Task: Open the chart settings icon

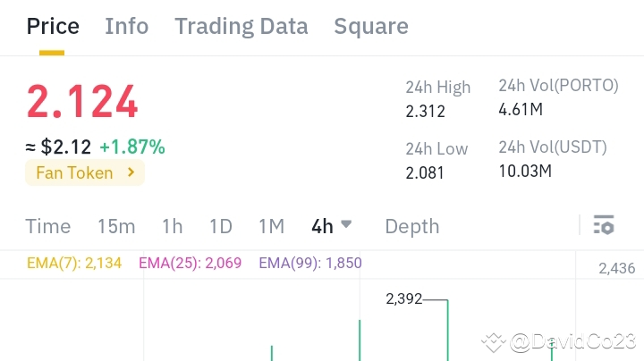Action: [x=604, y=225]
